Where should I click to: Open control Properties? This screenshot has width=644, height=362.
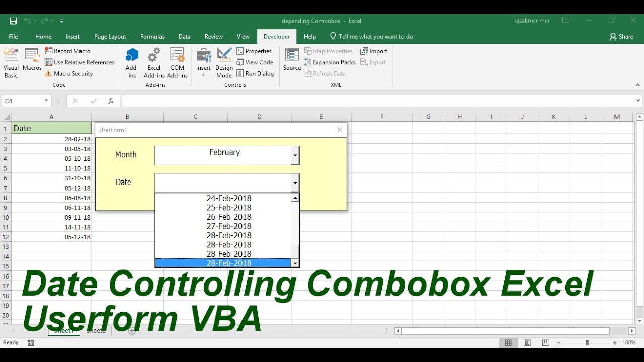pos(254,51)
